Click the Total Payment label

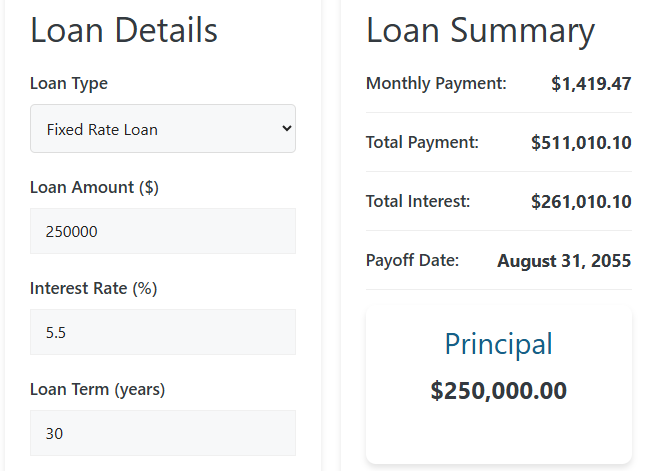tap(422, 142)
